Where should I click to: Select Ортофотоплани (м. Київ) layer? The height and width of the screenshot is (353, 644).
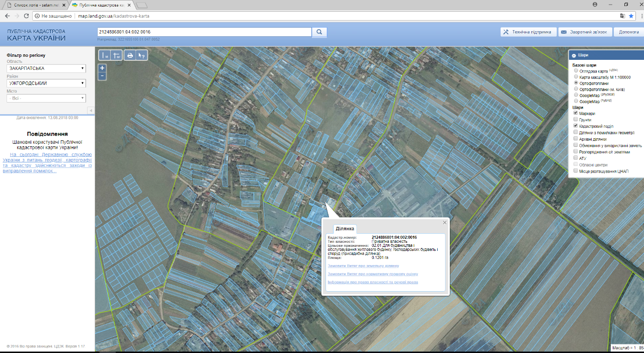click(x=576, y=89)
